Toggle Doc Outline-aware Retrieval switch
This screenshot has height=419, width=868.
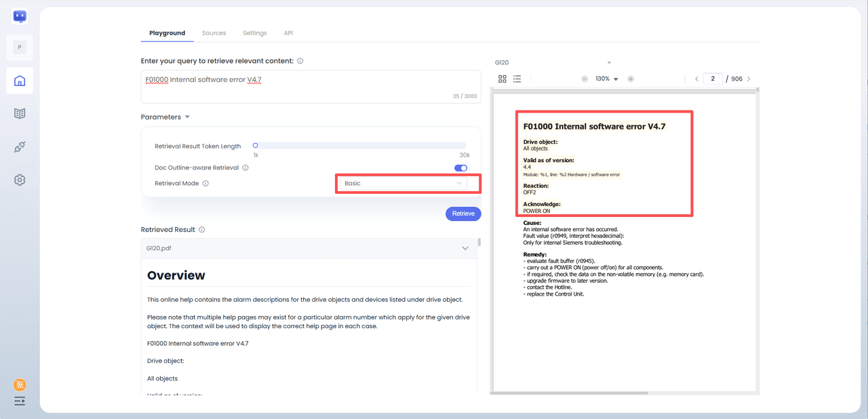click(460, 168)
